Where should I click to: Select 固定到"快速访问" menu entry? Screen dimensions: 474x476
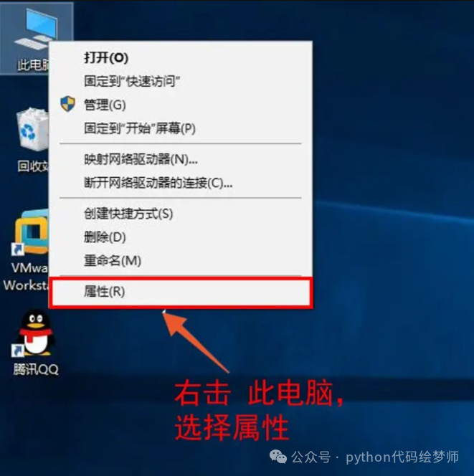pyautogui.click(x=181, y=81)
